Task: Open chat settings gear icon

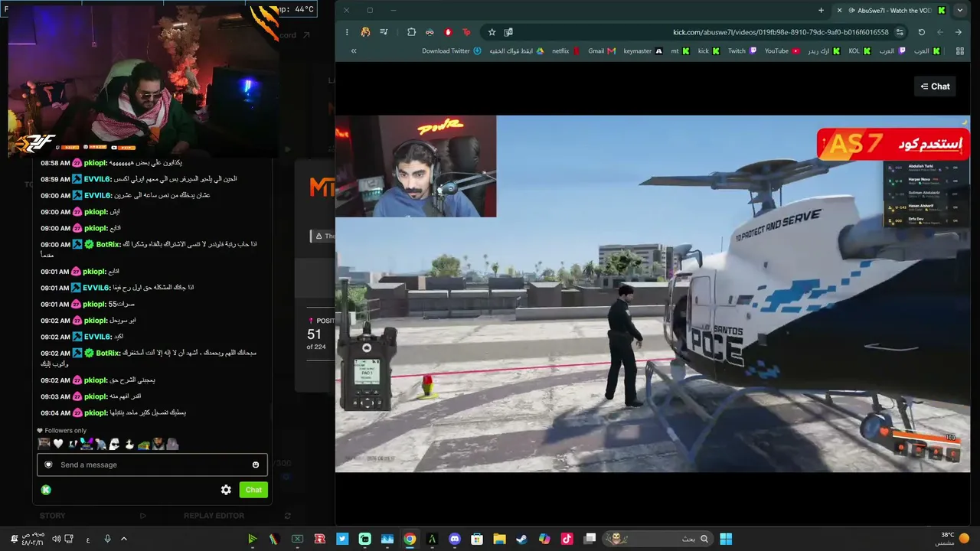Action: pos(226,490)
